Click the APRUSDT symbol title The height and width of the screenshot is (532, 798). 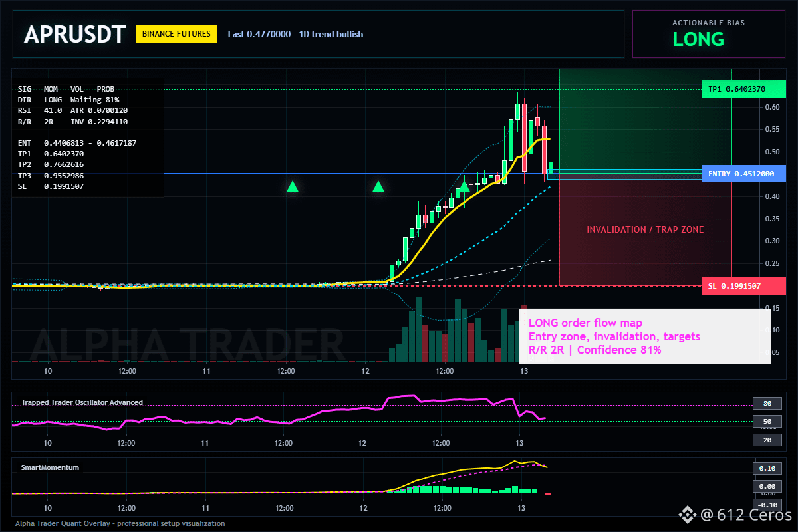coord(75,35)
